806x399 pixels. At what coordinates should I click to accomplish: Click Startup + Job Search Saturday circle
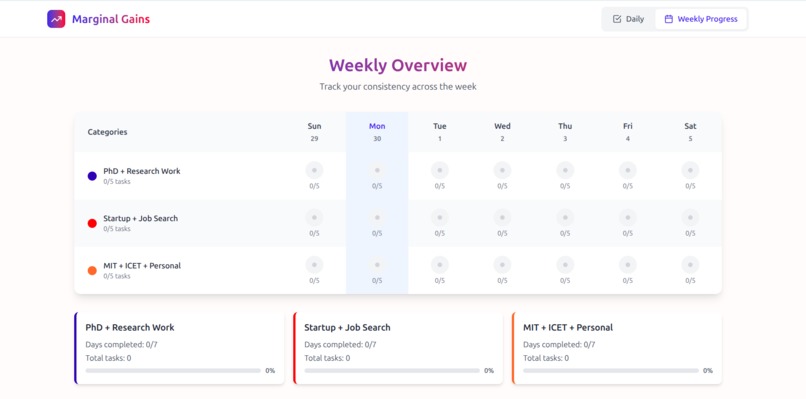pyautogui.click(x=690, y=217)
